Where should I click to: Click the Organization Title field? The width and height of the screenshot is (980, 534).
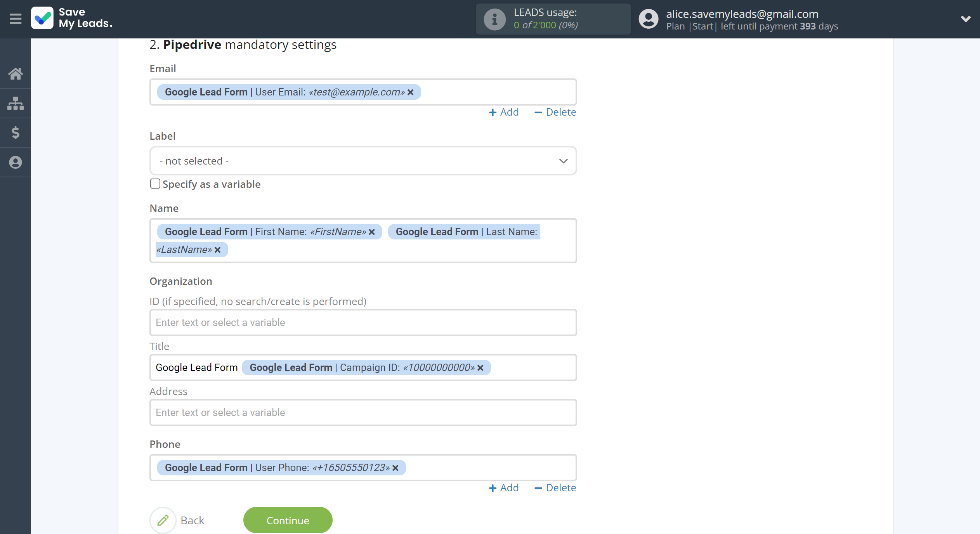pyautogui.click(x=363, y=368)
